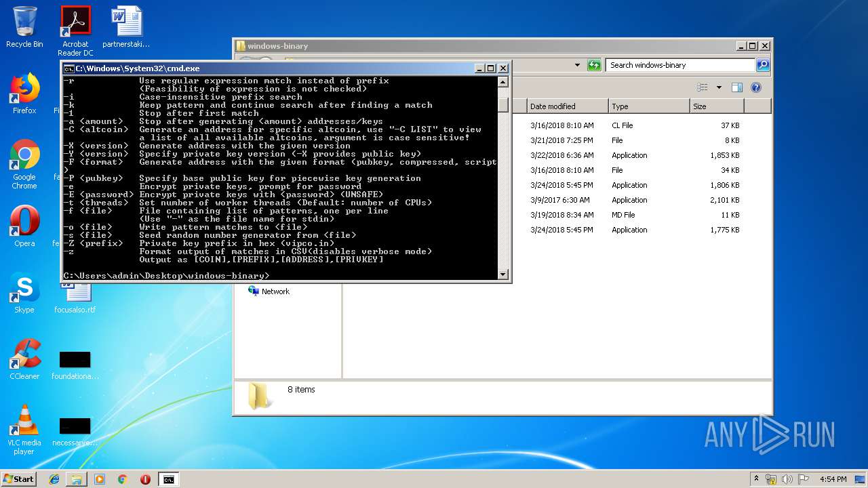Select the 34 KB File row
This screenshot has width=868, height=488.
tap(556, 170)
